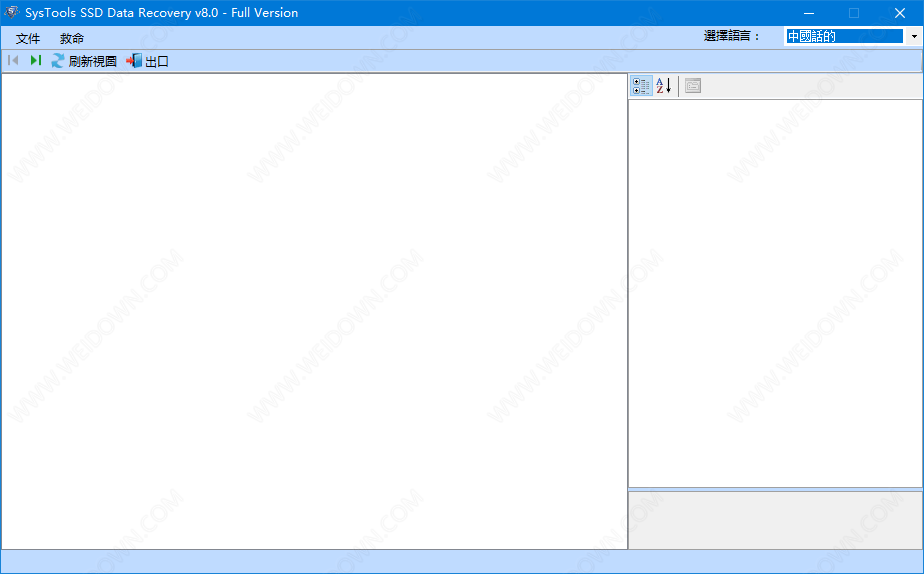Image resolution: width=924 pixels, height=574 pixels.
Task: Close the SysTools SSD Data Recovery window
Action: [900, 13]
